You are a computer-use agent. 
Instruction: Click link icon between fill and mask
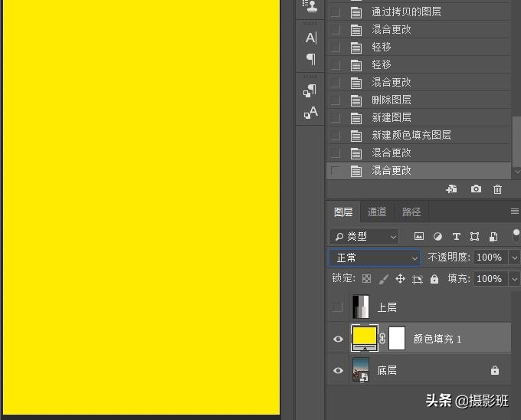coord(382,339)
